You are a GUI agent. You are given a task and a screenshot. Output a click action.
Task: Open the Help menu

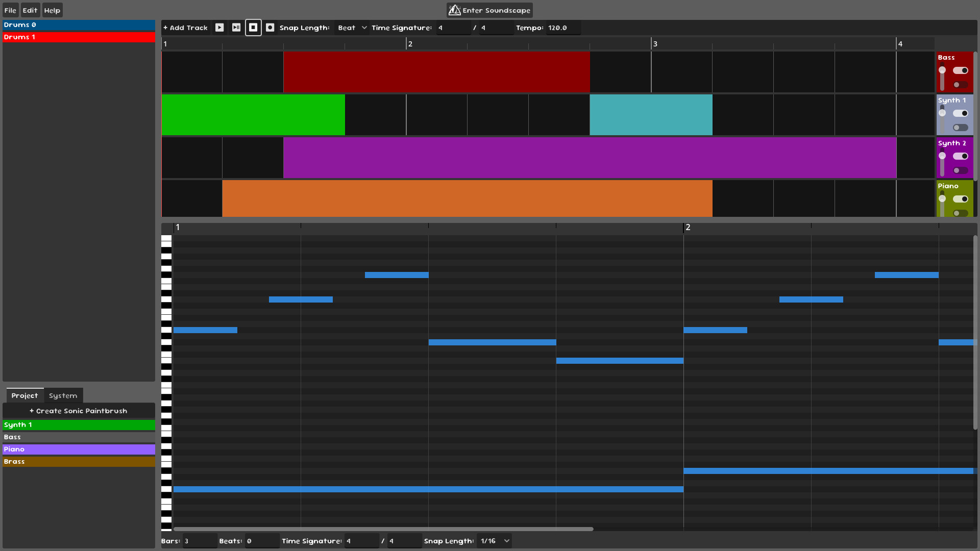52,10
